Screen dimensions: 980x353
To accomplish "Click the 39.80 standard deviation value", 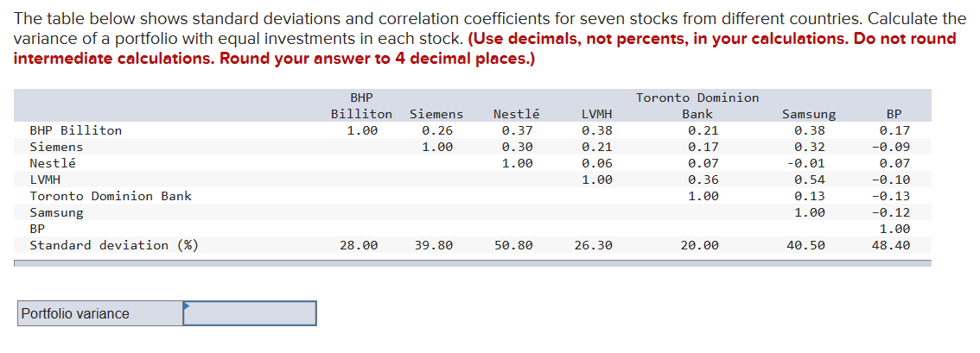I will pyautogui.click(x=434, y=245).
